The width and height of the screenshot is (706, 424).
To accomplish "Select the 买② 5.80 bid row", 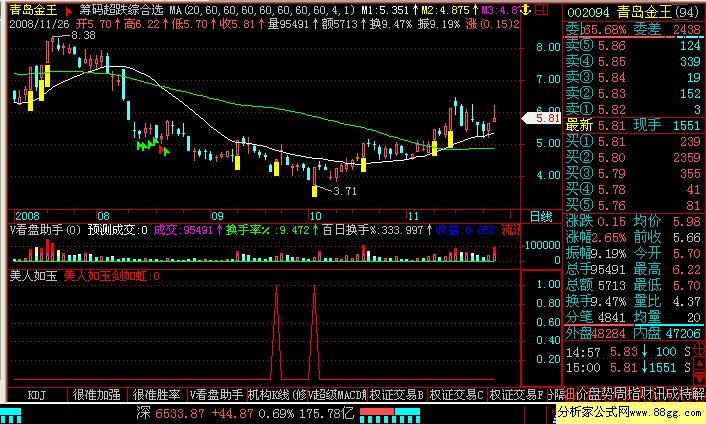I will tap(633, 158).
